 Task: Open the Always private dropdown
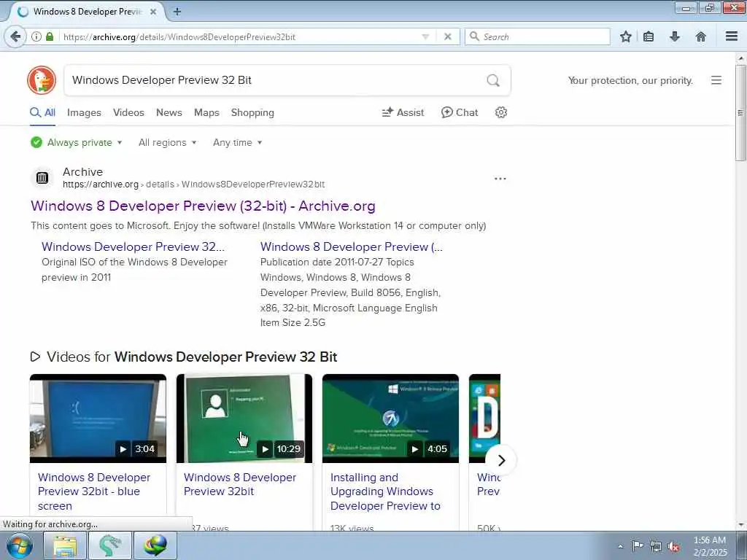[x=76, y=142]
